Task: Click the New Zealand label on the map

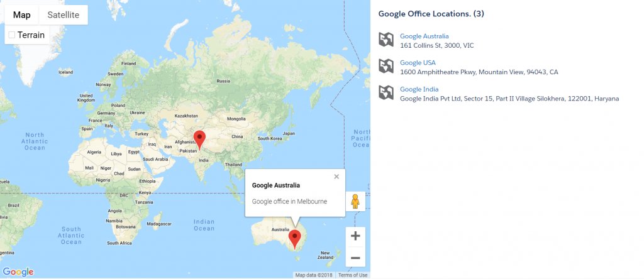Action: 325,255
